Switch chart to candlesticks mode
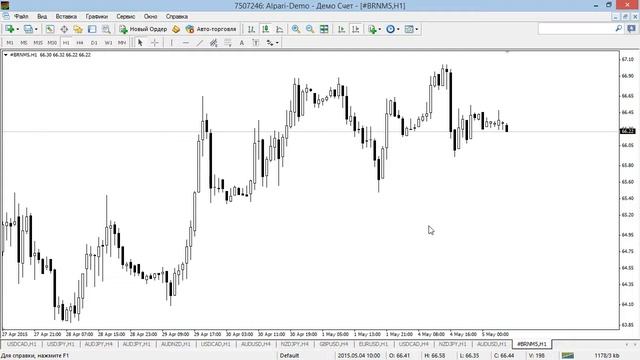The image size is (640, 360). 265,29
